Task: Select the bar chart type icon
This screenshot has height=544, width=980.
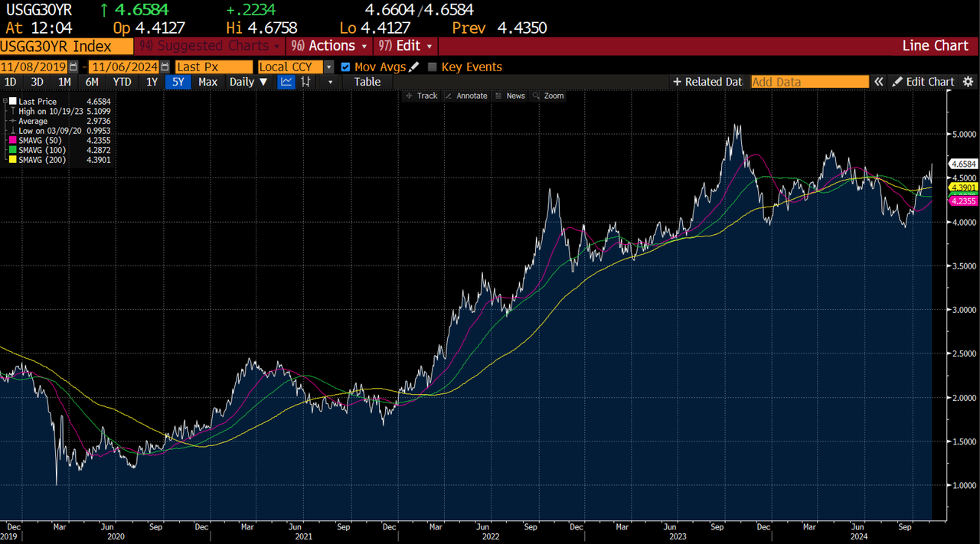Action: (306, 82)
